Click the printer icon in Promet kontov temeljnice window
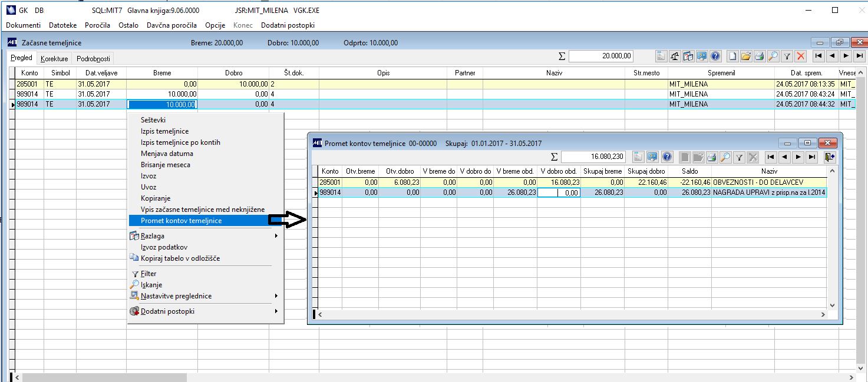This screenshot has width=868, height=382. pos(712,157)
